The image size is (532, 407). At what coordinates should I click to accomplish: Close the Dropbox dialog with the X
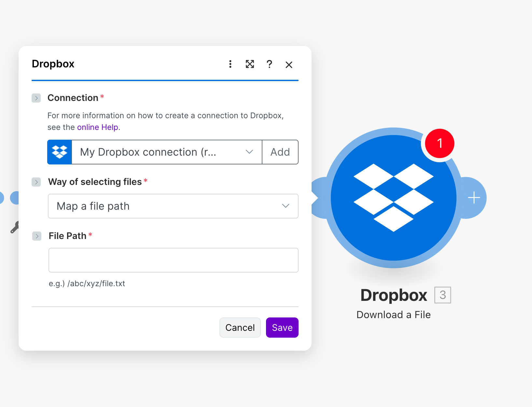tap(289, 65)
